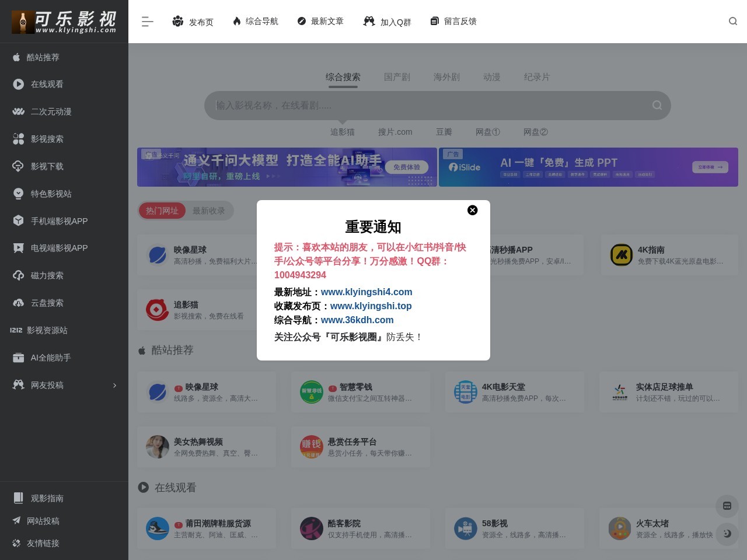The width and height of the screenshot is (747, 560).
Task: Select 网盘① search engine option
Action: 488,132
